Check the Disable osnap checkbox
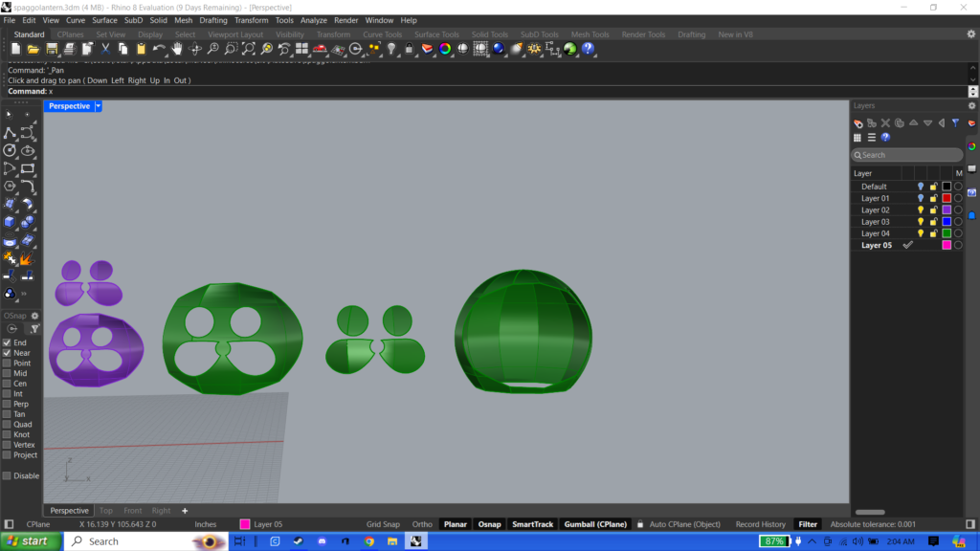Screen dimensions: 980x551 (7, 475)
